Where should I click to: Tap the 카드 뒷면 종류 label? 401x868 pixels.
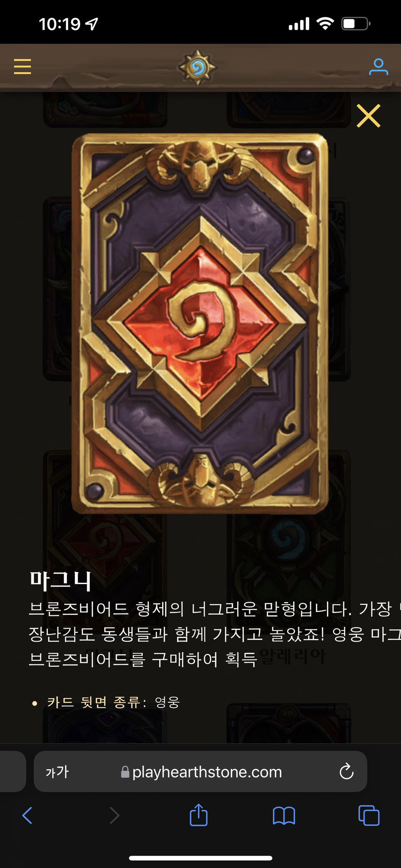pos(97,702)
